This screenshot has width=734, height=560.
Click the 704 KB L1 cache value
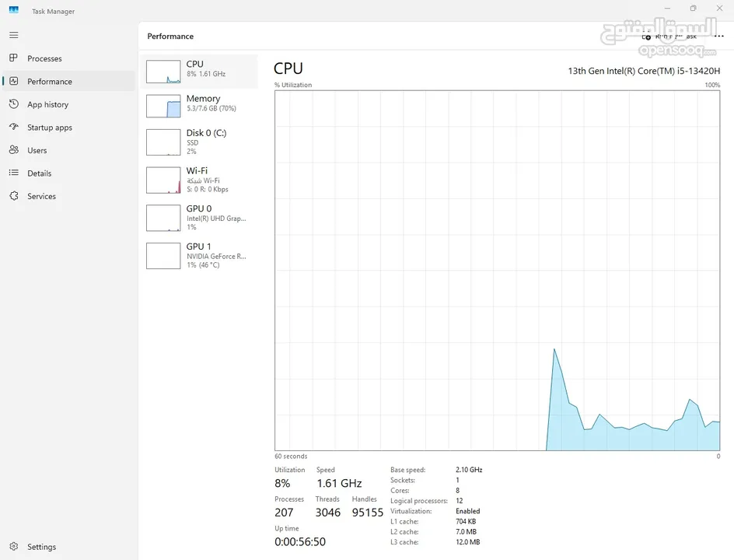click(466, 522)
